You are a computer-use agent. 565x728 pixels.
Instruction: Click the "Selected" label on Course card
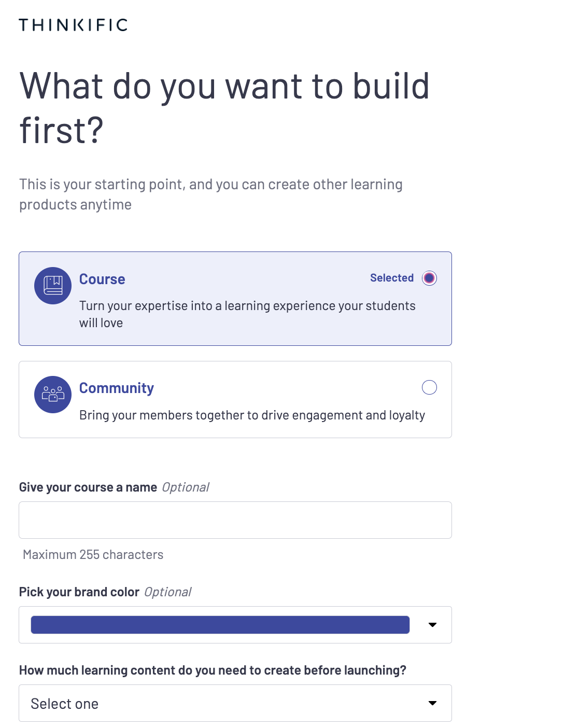(392, 278)
